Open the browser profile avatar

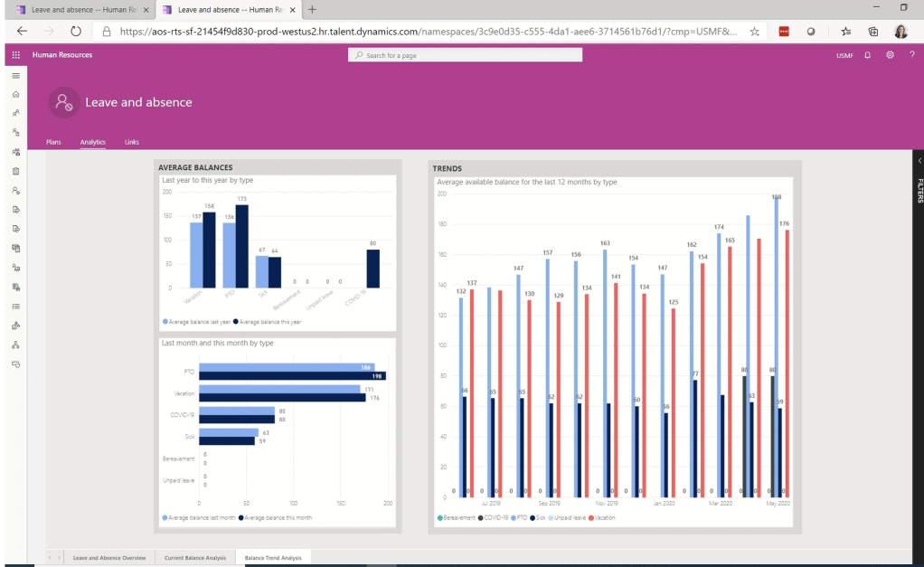[x=900, y=31]
